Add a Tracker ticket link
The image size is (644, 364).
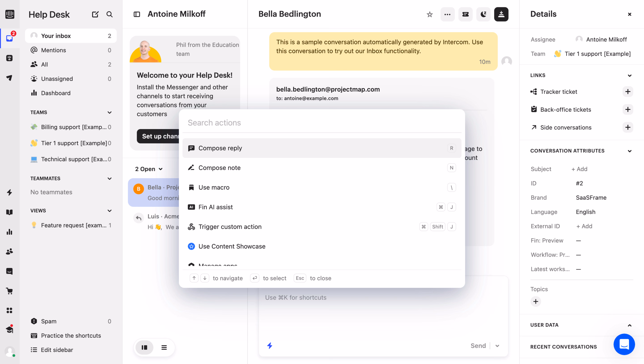(x=627, y=92)
